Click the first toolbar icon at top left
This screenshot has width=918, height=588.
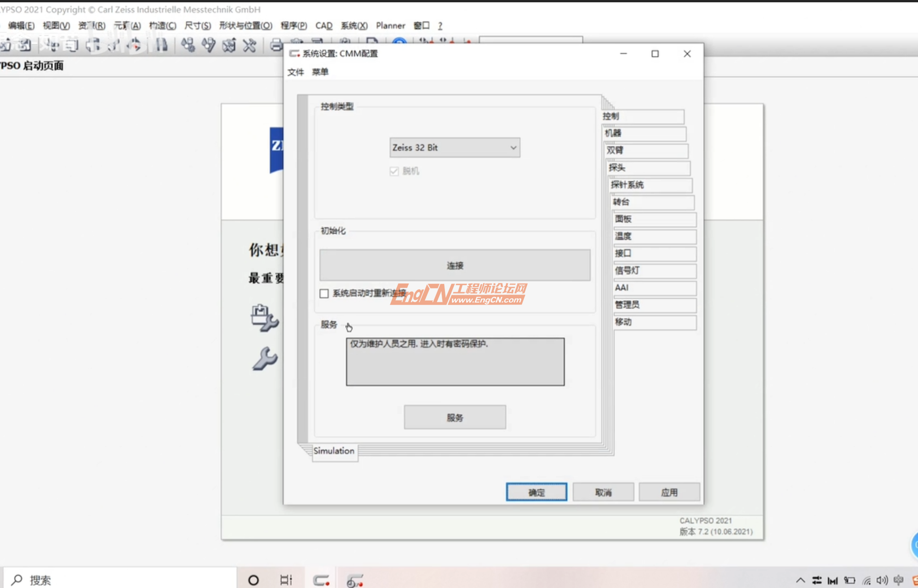coord(6,45)
